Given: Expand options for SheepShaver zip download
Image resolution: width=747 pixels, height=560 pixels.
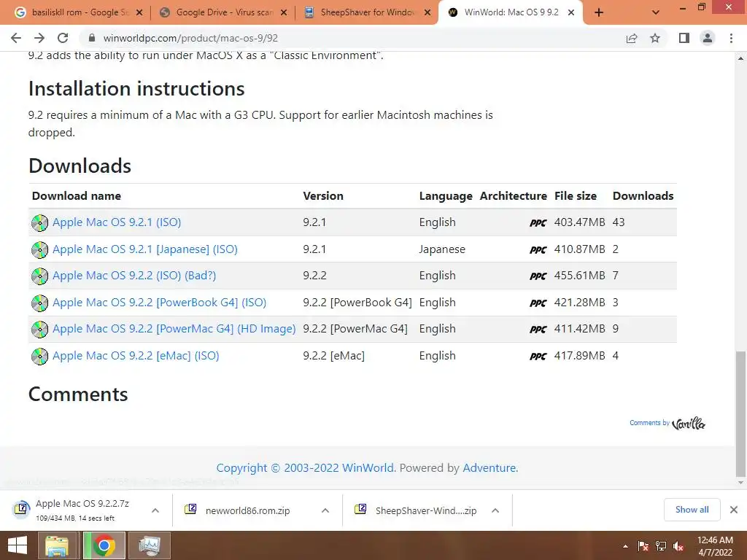Looking at the screenshot, I should point(495,510).
